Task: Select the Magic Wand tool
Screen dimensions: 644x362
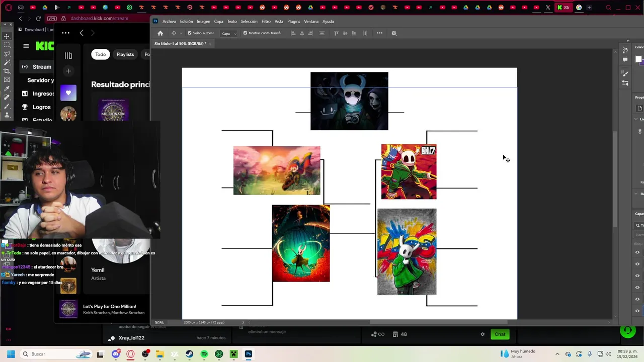Action: (7, 62)
